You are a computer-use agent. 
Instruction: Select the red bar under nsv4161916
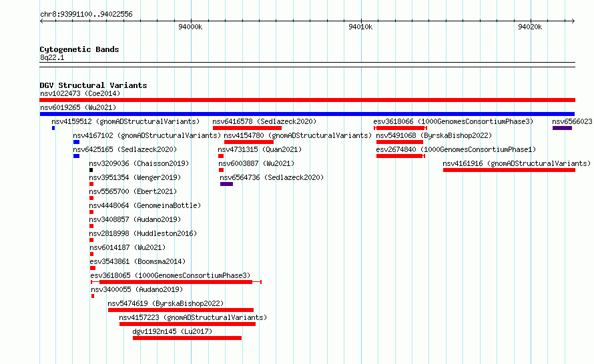[x=509, y=170]
